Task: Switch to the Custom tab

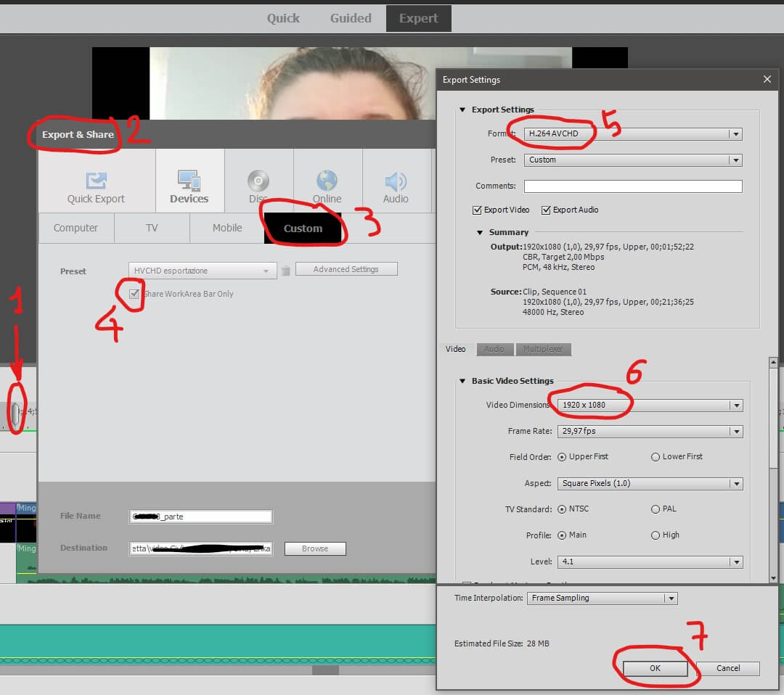Action: (x=303, y=228)
